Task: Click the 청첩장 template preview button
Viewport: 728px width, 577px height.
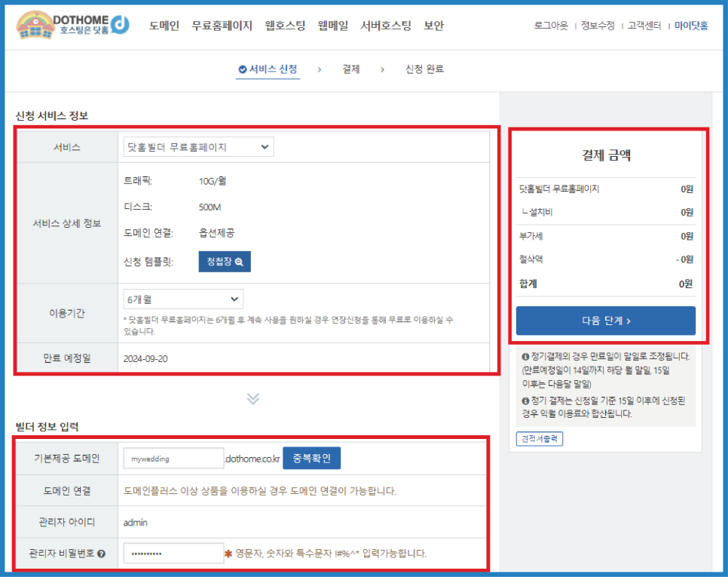Action: point(225,262)
